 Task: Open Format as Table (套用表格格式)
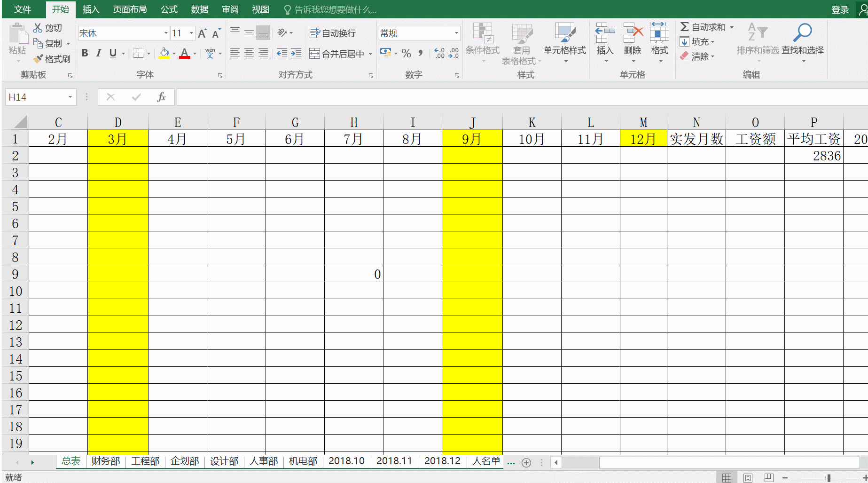(521, 44)
